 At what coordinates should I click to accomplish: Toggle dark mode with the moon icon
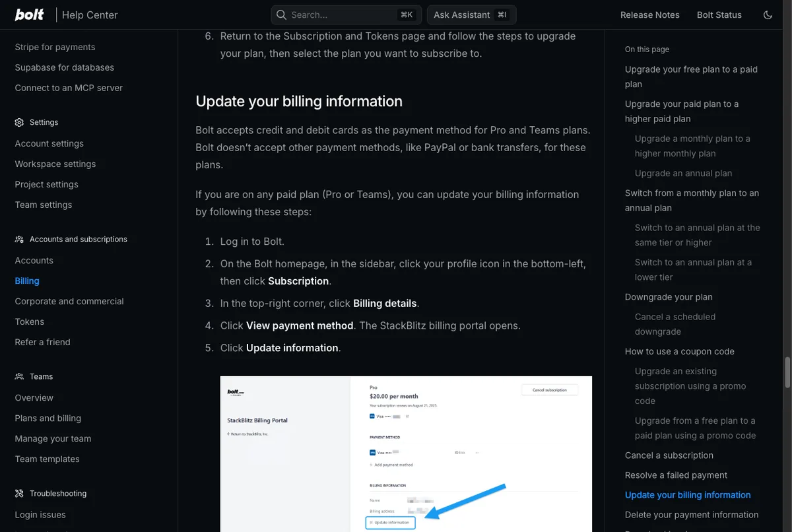tap(768, 15)
